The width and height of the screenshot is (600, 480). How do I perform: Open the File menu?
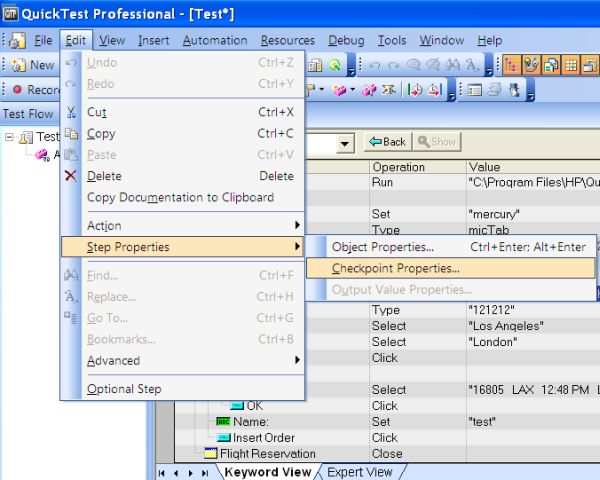point(43,40)
